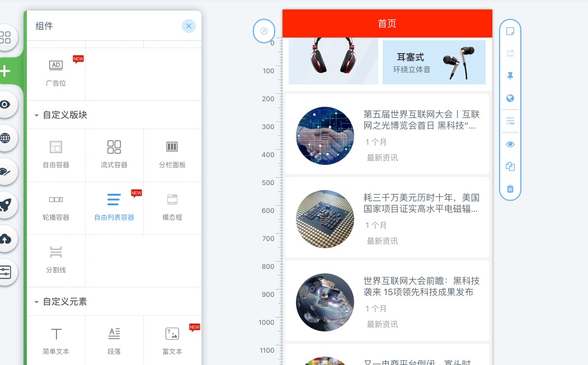Collapse the 自定义版块 section
This screenshot has width=588, height=365.
tap(36, 115)
